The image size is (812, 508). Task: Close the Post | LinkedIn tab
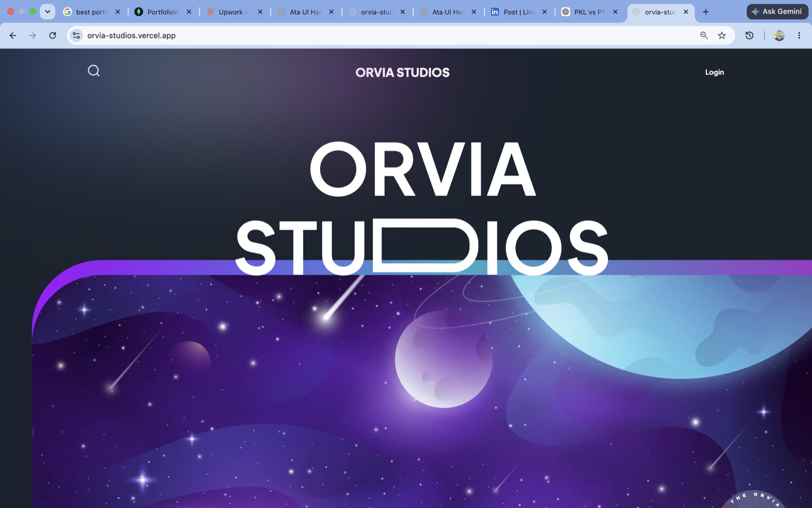pos(545,12)
